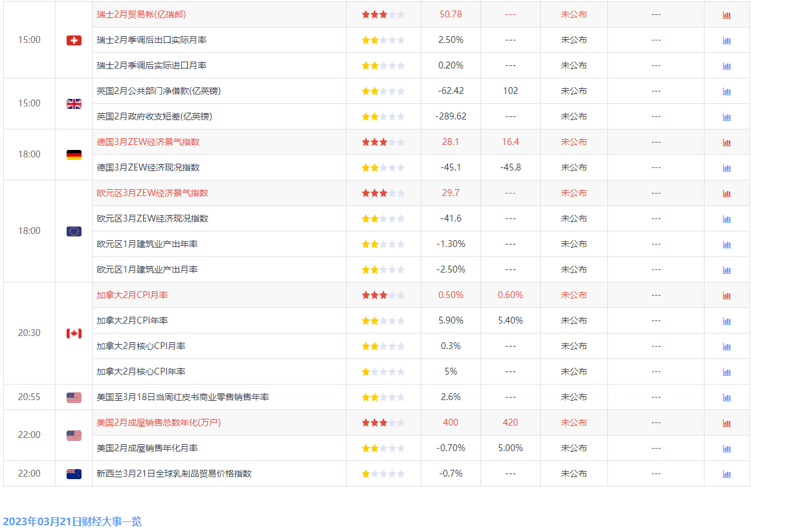Click previous value 29.7

pyautogui.click(x=451, y=193)
